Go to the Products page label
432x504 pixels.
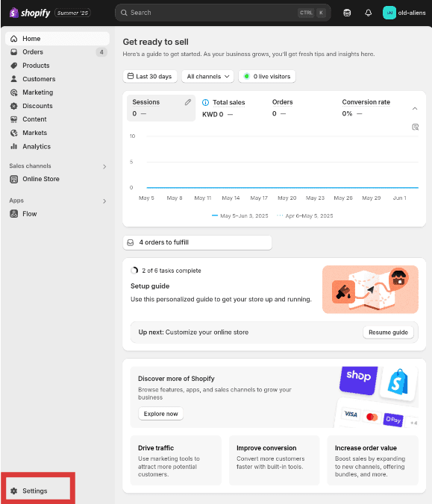pos(36,66)
